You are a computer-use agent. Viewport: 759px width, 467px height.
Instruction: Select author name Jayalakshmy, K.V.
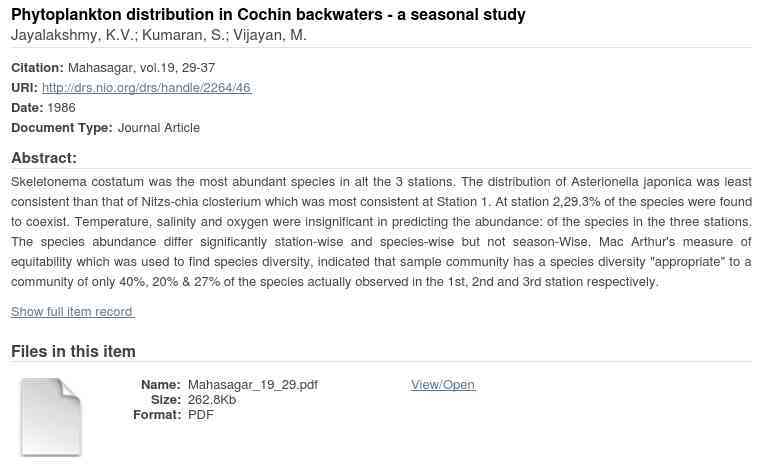[72, 35]
